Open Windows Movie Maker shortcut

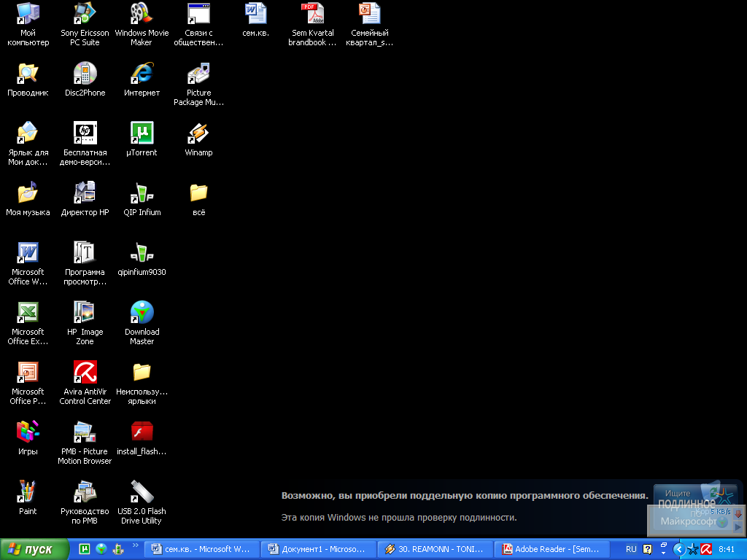pyautogui.click(x=142, y=24)
